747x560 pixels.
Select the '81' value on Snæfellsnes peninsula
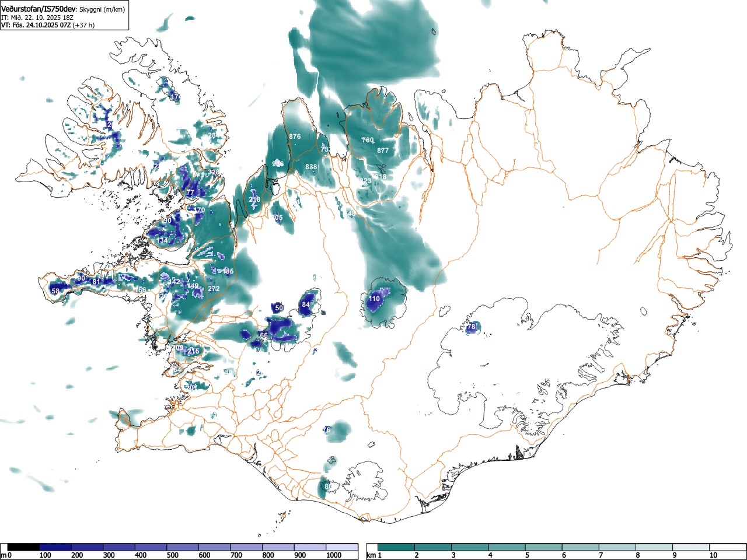tap(96, 282)
